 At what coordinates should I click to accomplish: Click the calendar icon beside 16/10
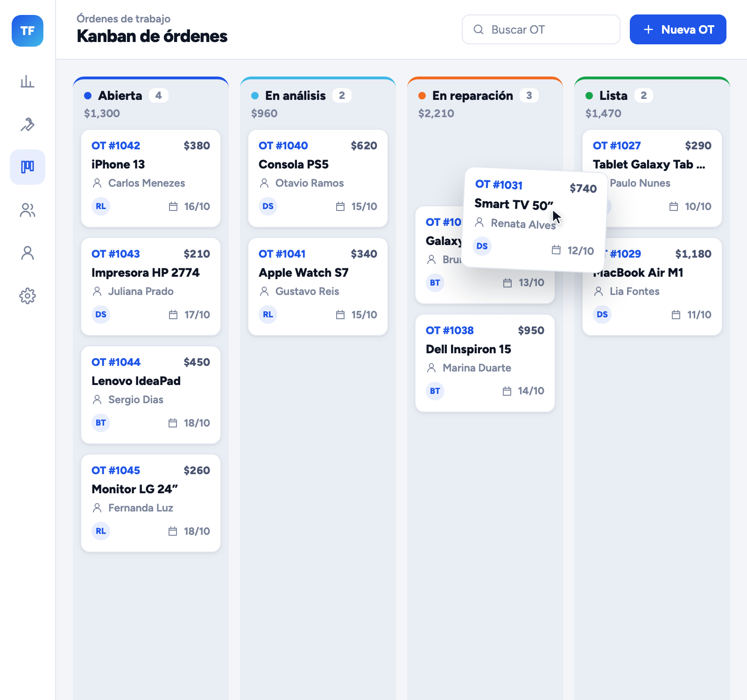[x=173, y=206]
